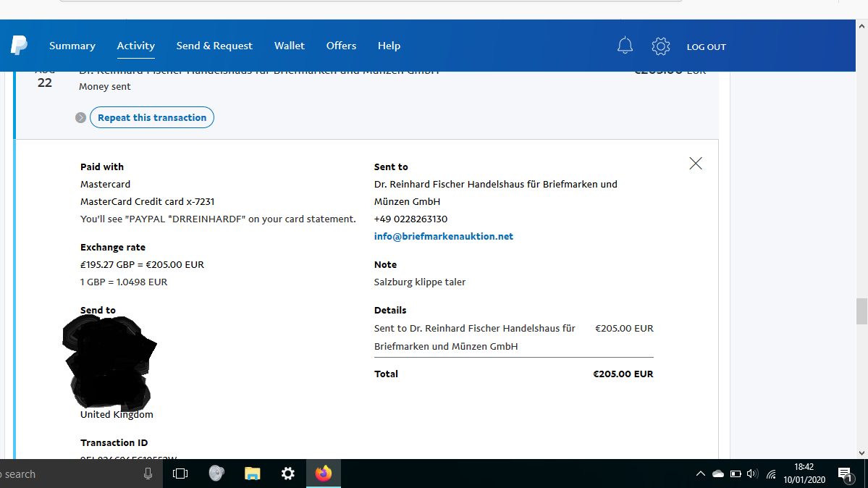Click the 'Paid with' heading

(102, 167)
